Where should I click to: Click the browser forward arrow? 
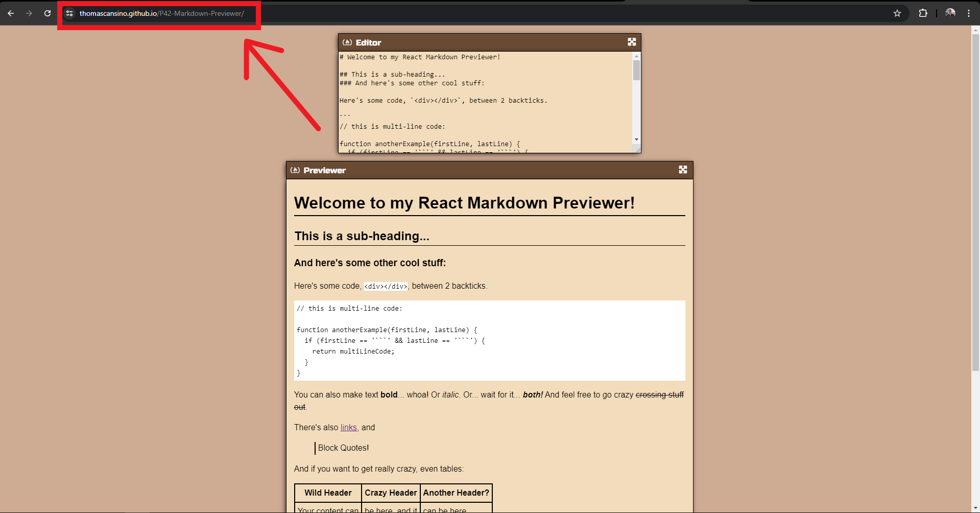coord(29,13)
